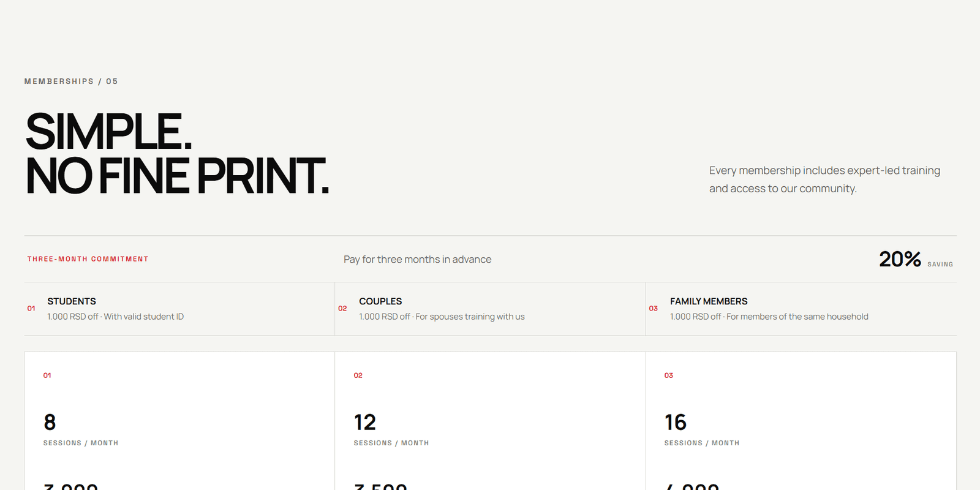Click the red "01" beside STUDENTS

coord(31,309)
